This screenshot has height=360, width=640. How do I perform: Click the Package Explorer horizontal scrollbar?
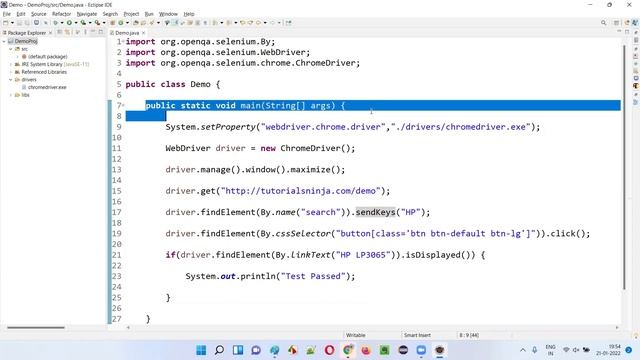(36, 327)
